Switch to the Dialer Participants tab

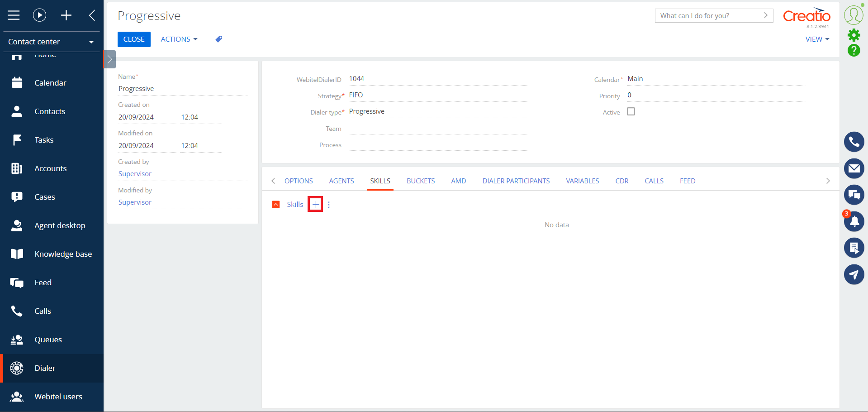point(516,181)
